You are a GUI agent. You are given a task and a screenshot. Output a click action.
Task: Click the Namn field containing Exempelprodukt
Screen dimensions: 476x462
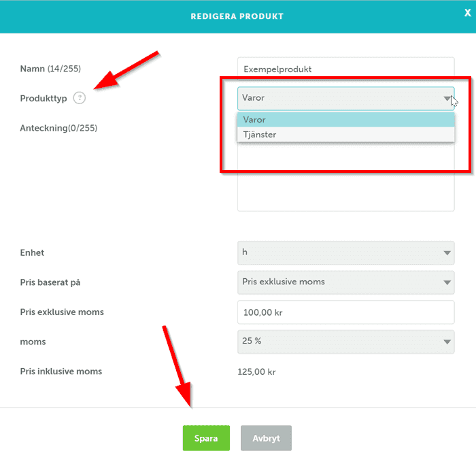345,69
